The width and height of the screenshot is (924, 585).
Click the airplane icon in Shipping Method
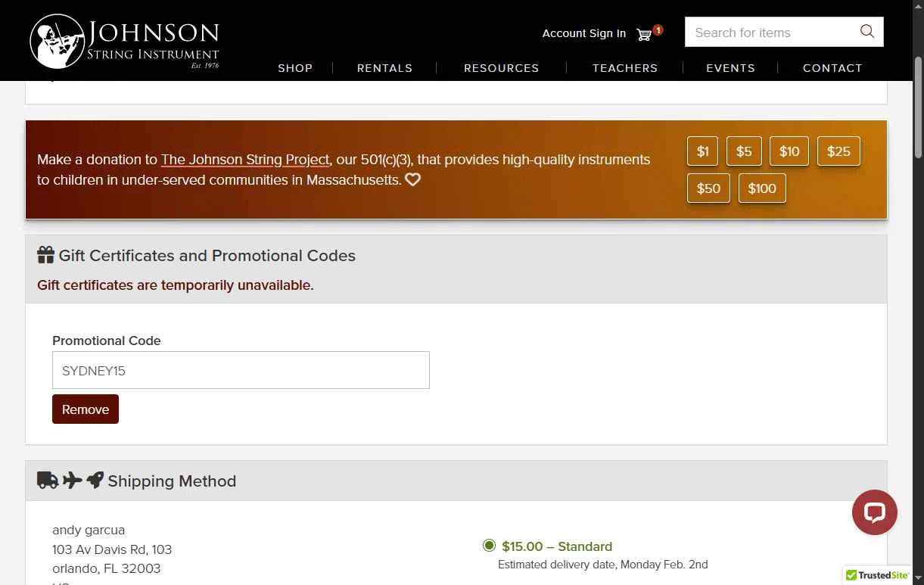click(x=72, y=480)
